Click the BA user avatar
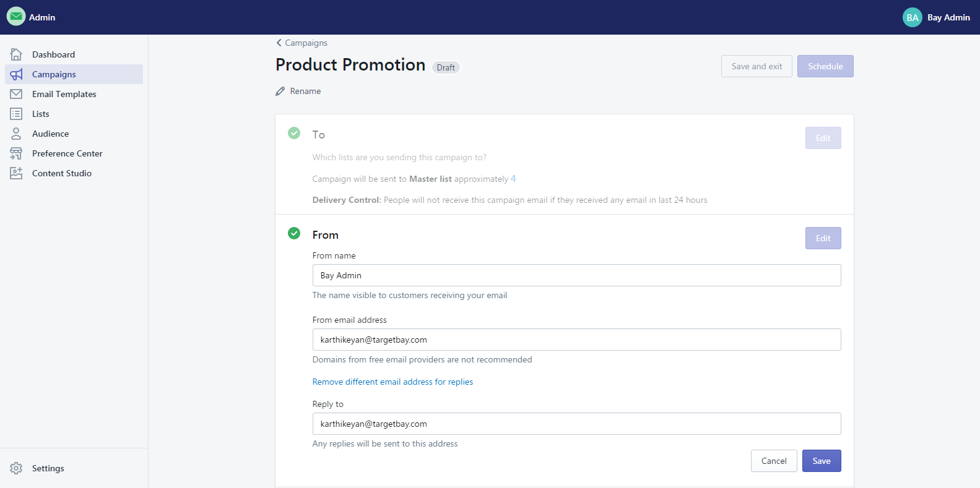This screenshot has width=980, height=488. (912, 17)
